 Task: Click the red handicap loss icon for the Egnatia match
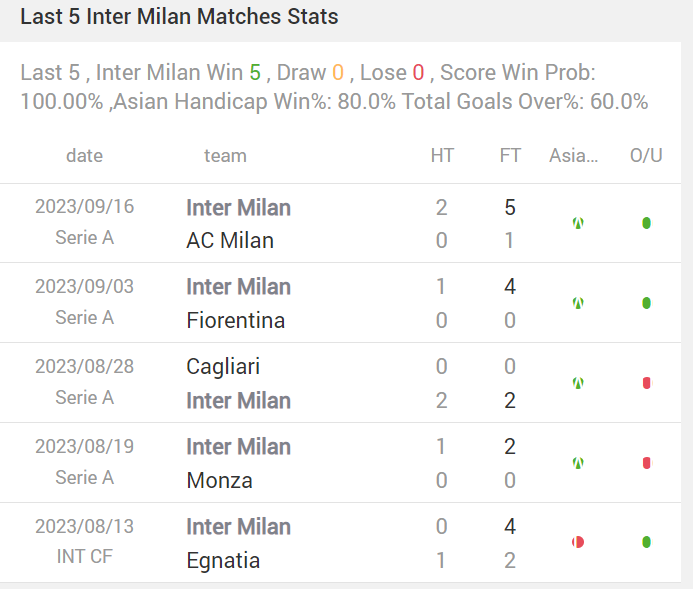[x=578, y=542]
